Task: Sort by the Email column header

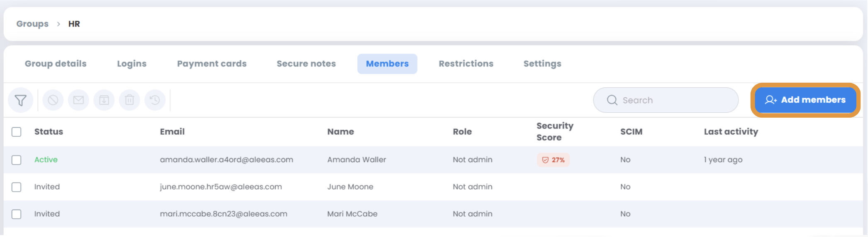Action: pos(172,132)
